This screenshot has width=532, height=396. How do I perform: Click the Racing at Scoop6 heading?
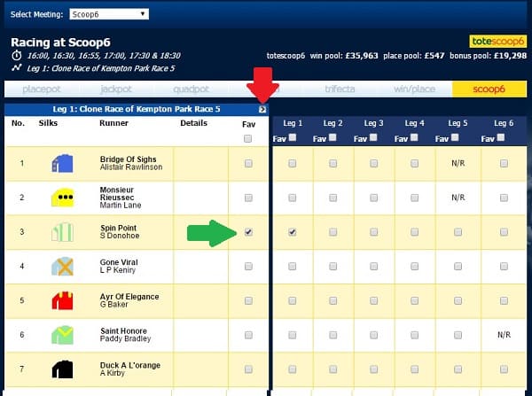pos(60,43)
